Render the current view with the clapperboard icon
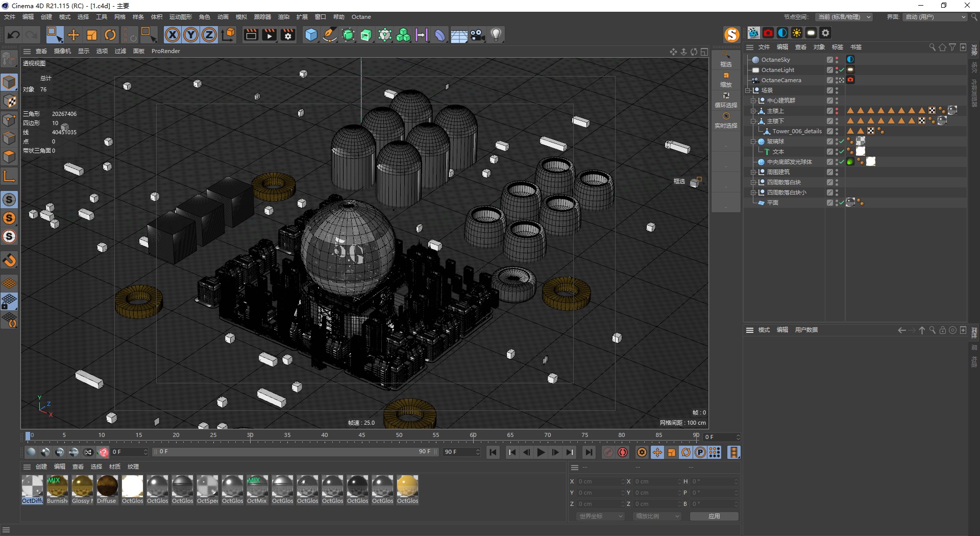Viewport: 980px width, 536px height. (x=251, y=35)
